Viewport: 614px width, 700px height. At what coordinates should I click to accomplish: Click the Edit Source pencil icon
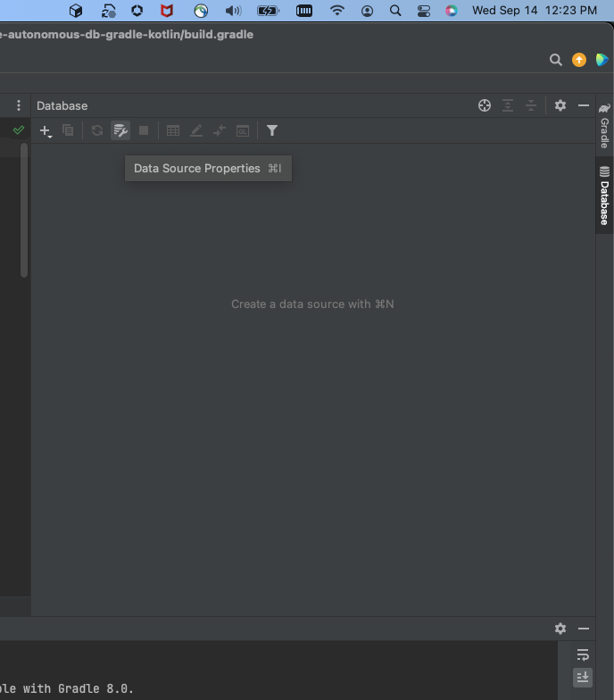(196, 130)
